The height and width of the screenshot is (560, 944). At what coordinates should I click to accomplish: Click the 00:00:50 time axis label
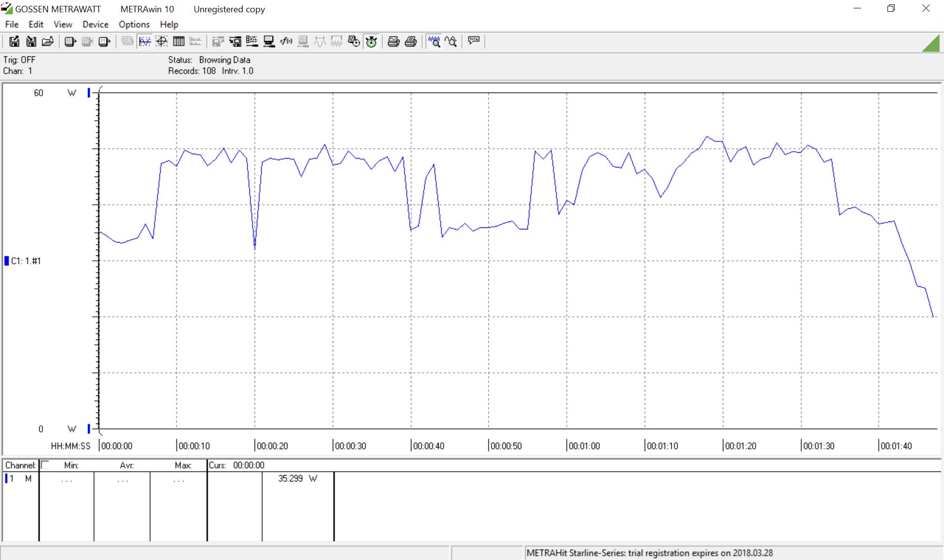(506, 446)
